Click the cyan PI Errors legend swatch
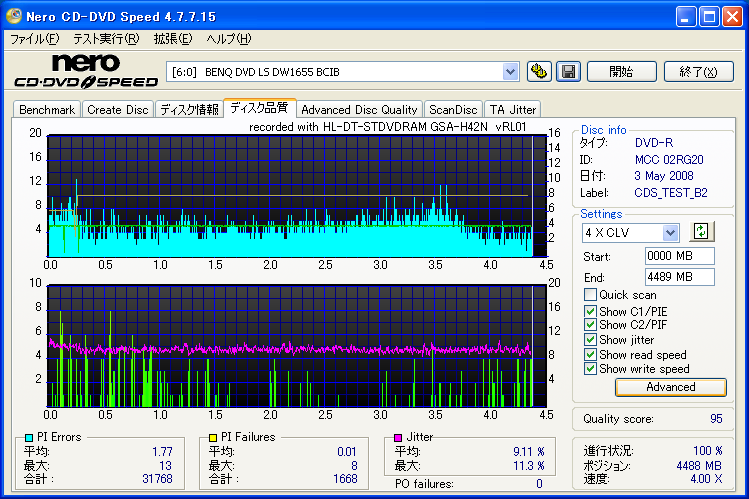Viewport: 749px width, 499px height. point(29,438)
